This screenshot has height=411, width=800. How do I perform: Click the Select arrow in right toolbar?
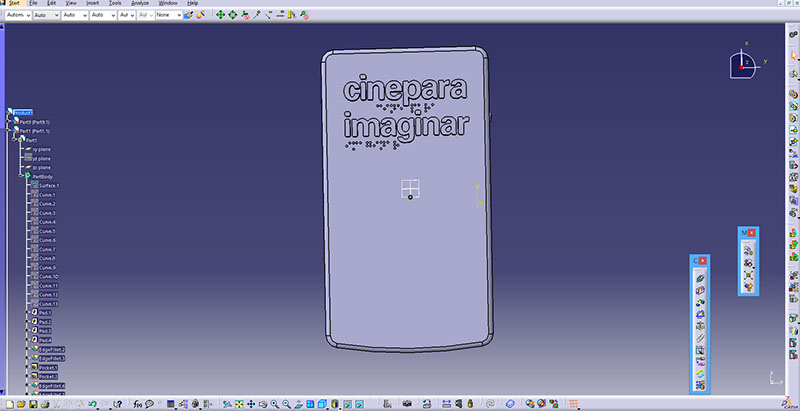793,55
